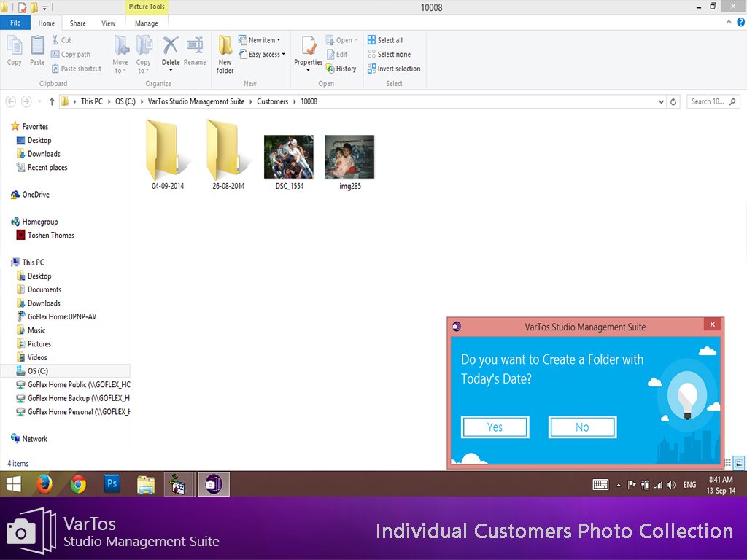747x560 pixels.
Task: Select the 26-08-2014 folder
Action: (x=228, y=155)
